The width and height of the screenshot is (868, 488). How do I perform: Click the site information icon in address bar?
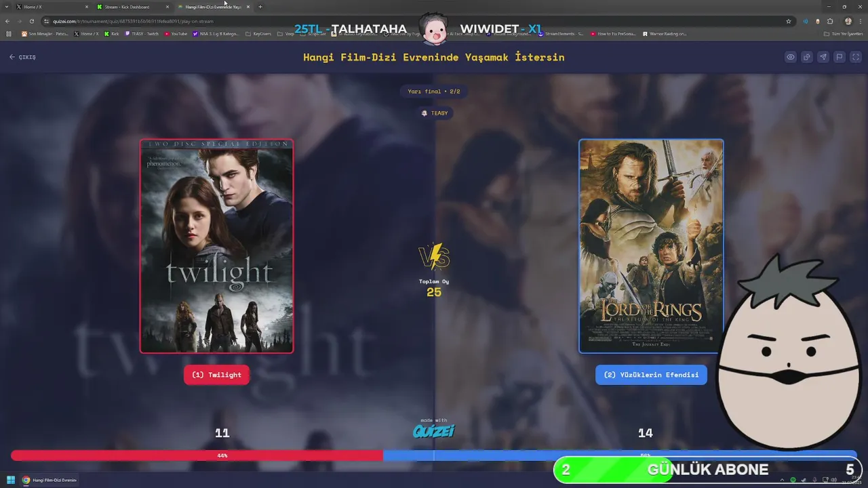(x=46, y=21)
